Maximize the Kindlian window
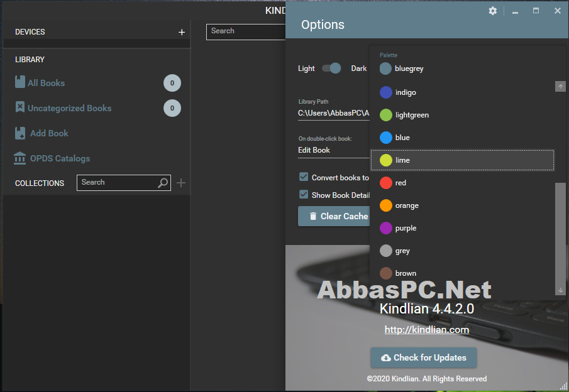 click(x=536, y=11)
